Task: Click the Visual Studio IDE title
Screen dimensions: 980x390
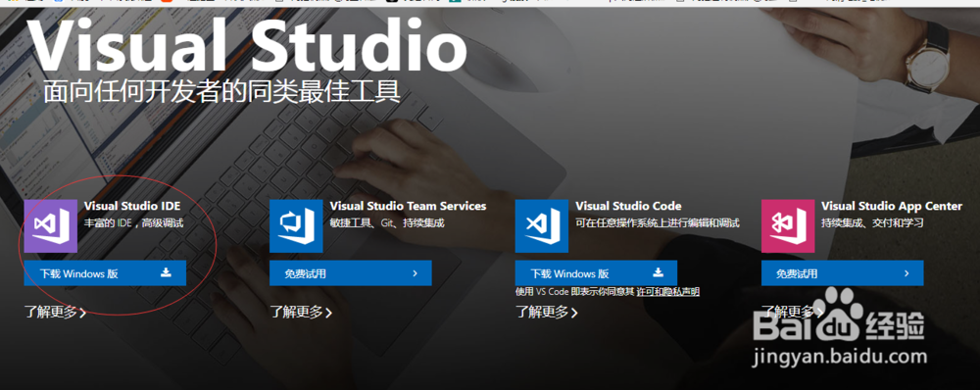Action: 132,206
